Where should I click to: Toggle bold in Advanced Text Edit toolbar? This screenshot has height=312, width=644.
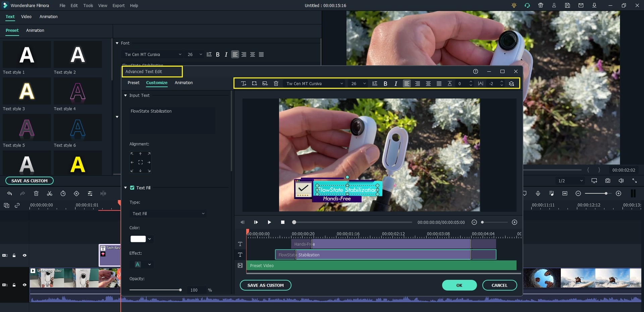(x=385, y=83)
